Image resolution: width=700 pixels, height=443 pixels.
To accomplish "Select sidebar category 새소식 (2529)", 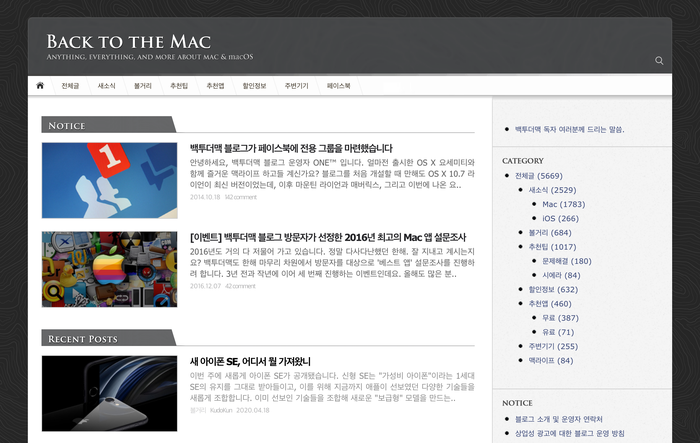I will (552, 190).
